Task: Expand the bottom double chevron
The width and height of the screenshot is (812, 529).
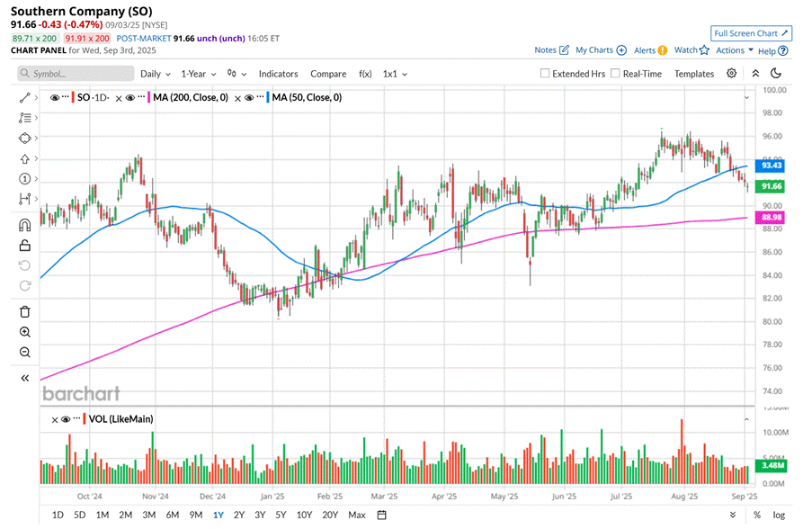Action: pos(733,515)
